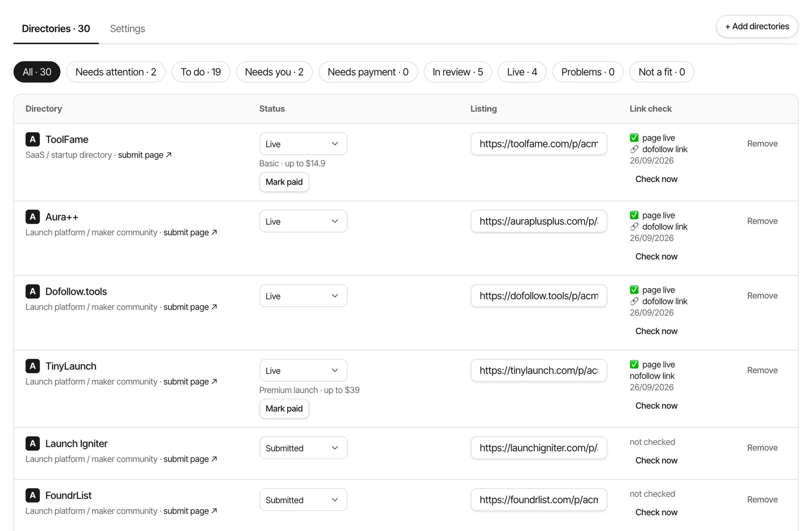Remove the Launch Igniter directory

pyautogui.click(x=762, y=448)
